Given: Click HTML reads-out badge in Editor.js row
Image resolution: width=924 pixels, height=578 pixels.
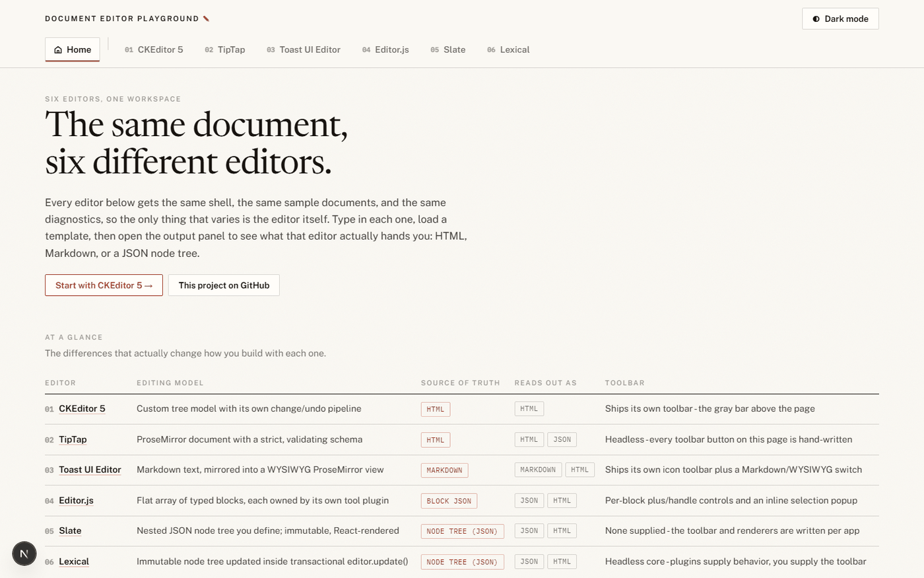Looking at the screenshot, I should [x=562, y=501].
